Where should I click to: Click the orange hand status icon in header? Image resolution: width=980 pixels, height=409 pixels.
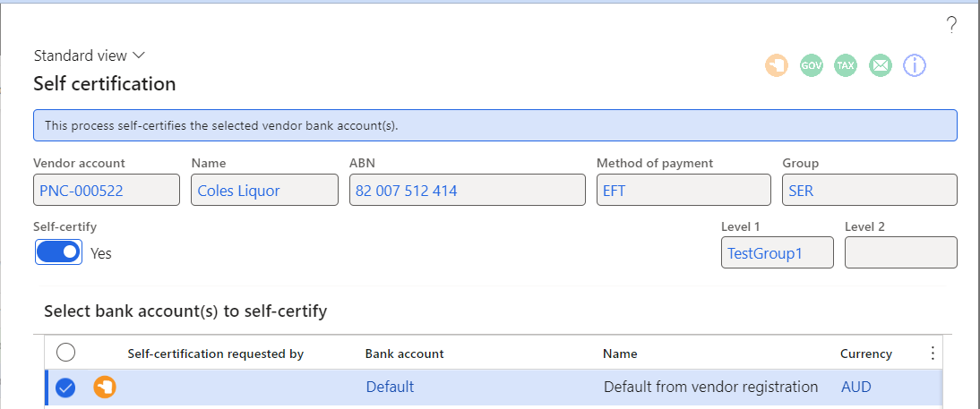(x=777, y=65)
